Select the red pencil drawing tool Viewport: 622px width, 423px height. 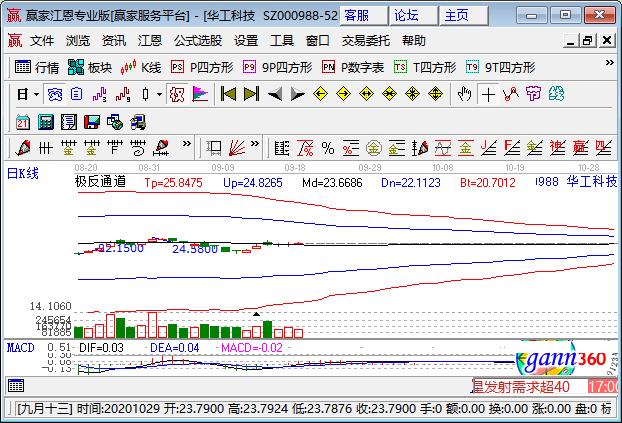click(x=23, y=148)
